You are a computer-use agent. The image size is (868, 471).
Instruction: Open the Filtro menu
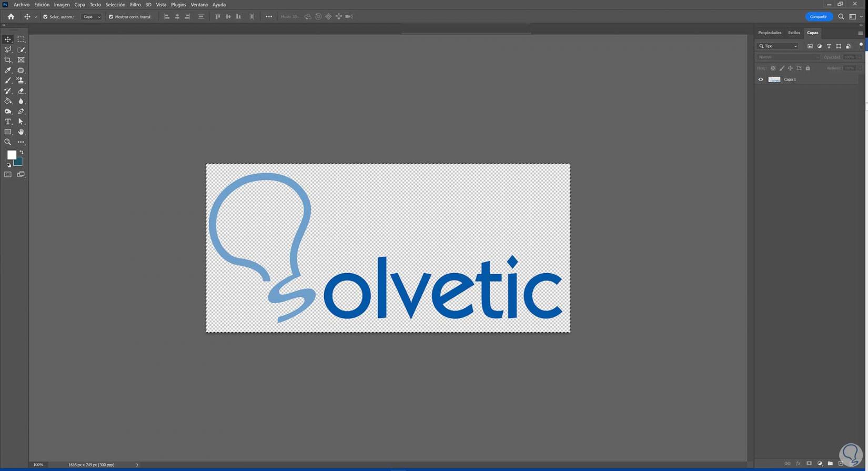135,5
